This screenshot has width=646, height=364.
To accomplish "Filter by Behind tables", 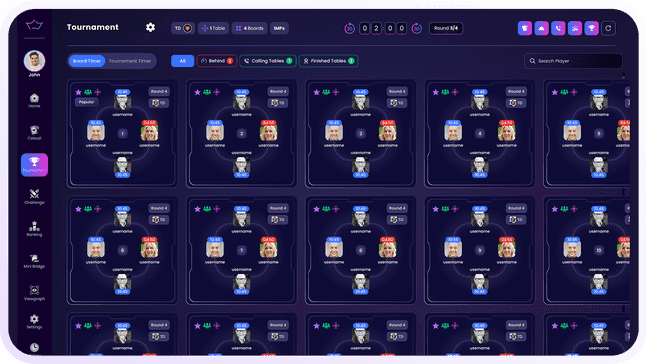I will (217, 61).
